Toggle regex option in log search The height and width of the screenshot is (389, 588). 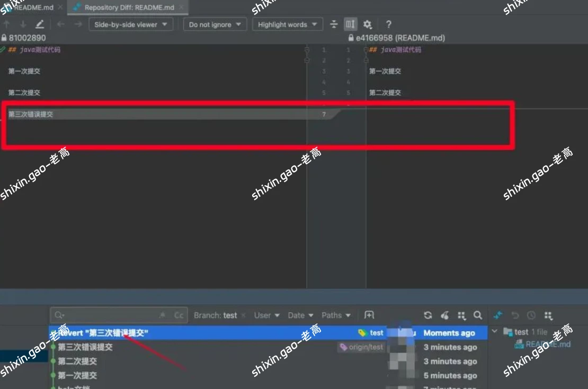click(163, 315)
